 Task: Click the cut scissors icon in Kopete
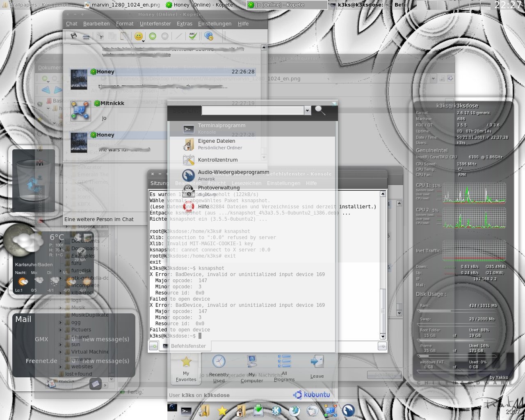click(100, 36)
